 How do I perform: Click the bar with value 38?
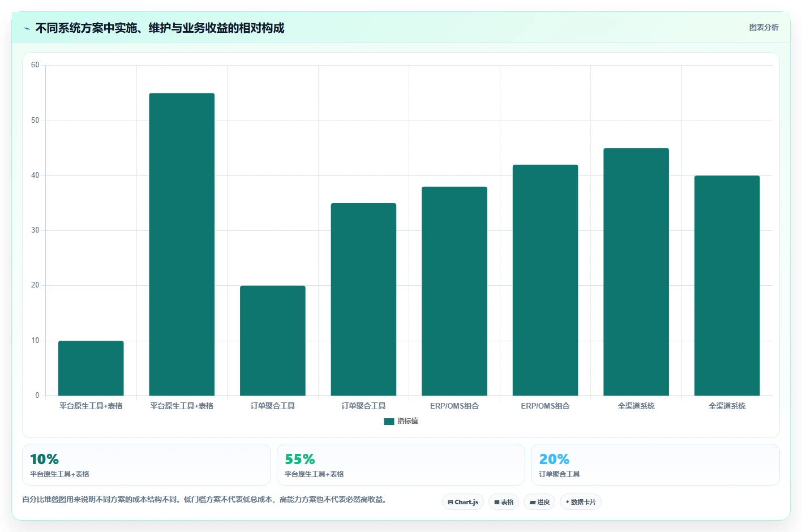tap(454, 291)
